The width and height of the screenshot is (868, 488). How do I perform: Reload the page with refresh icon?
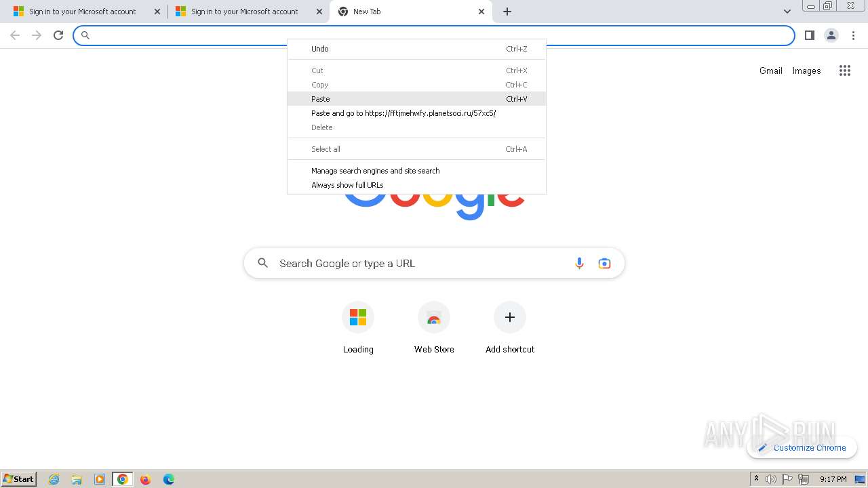tap(58, 35)
